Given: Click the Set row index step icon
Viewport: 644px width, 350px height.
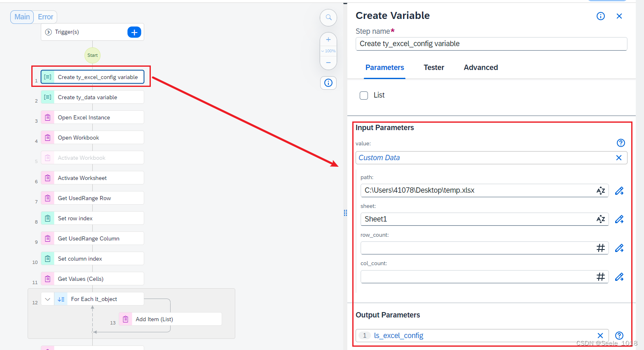Looking at the screenshot, I should (48, 218).
